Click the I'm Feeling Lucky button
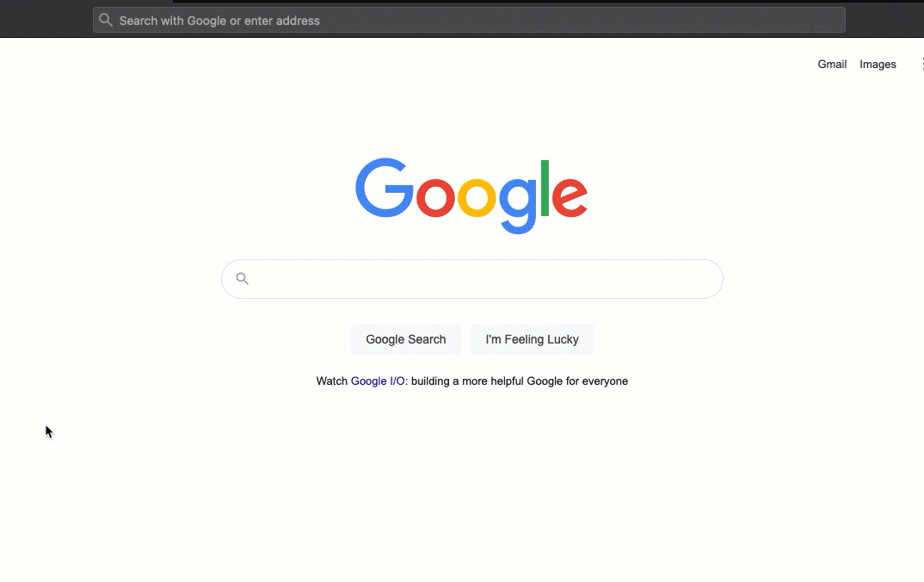The width and height of the screenshot is (924, 582). click(533, 339)
